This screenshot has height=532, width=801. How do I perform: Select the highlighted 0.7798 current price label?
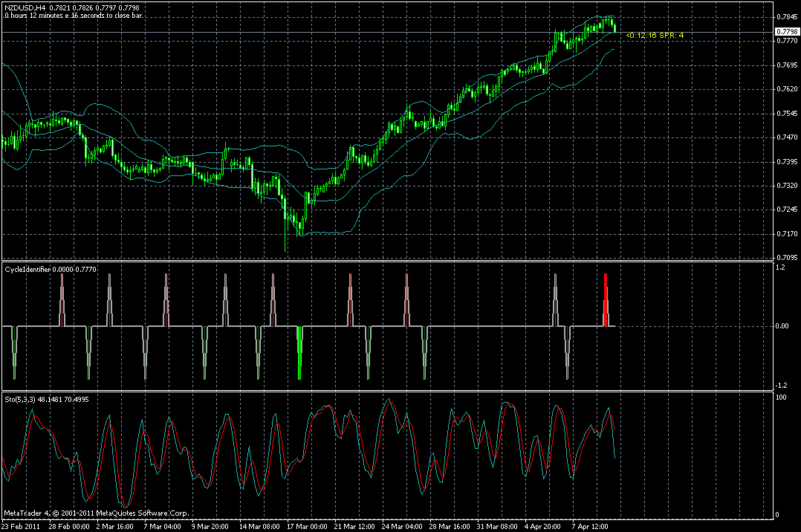tap(787, 32)
